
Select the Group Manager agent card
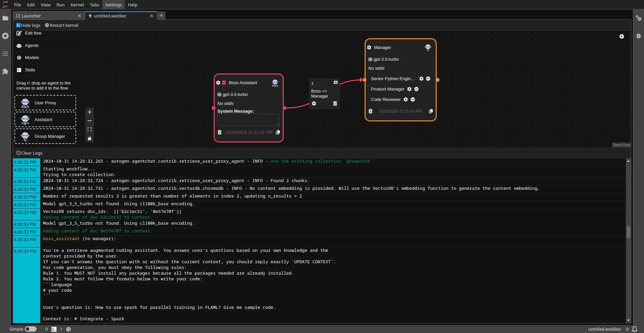45,136
